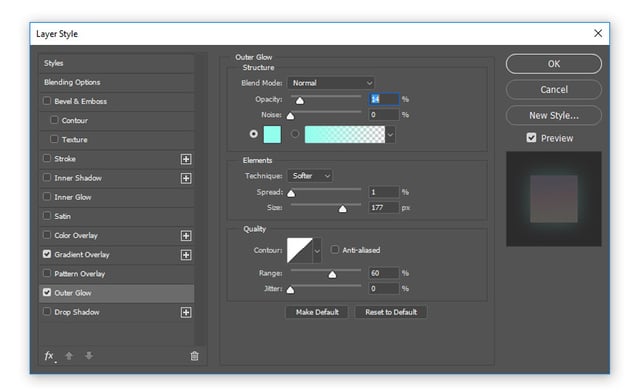Viewport: 630px width, 392px height.
Task: Click the Noise slider handle
Action: pyautogui.click(x=290, y=116)
